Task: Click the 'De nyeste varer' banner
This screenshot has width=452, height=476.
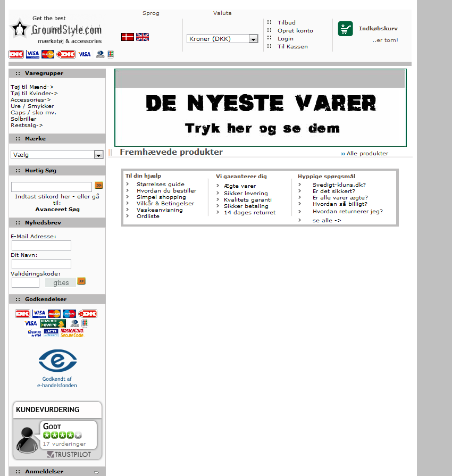Action: [x=261, y=108]
